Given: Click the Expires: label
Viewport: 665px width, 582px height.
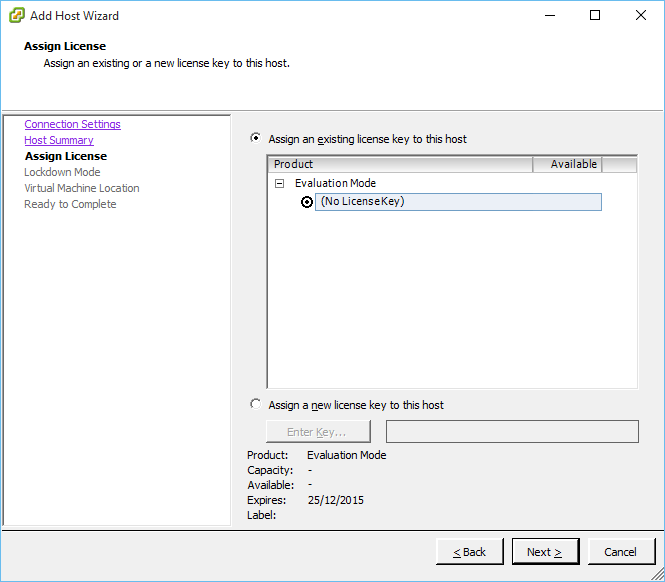Looking at the screenshot, I should (x=267, y=500).
